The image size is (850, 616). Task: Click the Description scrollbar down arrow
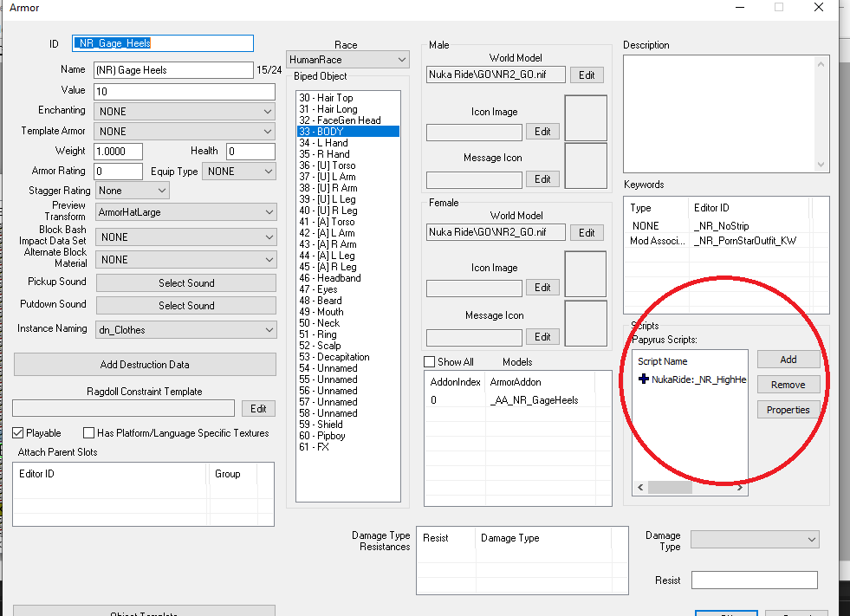point(821,165)
